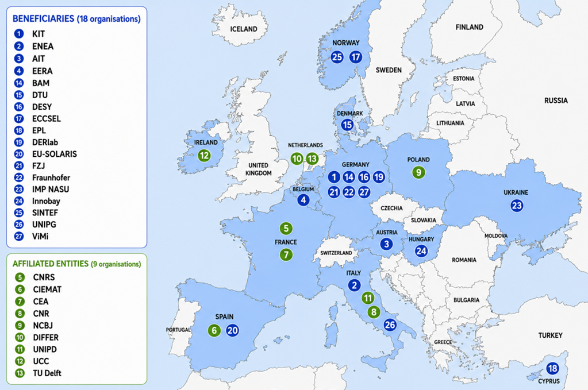Select the LITHUANIA country label
588x390 pixels.
tap(450, 123)
